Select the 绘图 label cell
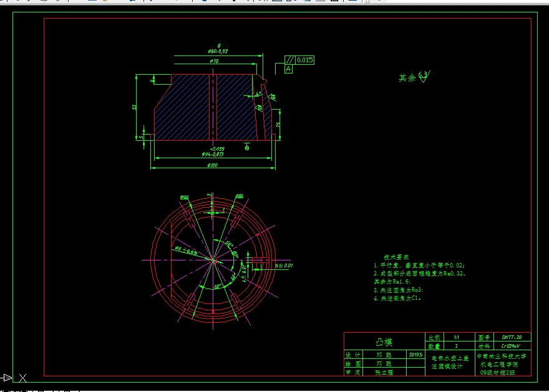Image resolution: width=549 pixels, height=392 pixels. coord(353,364)
